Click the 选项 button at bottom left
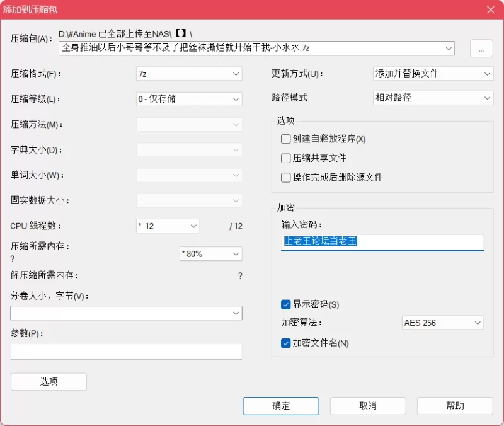Screen dimensions: 504x426 tap(49, 382)
